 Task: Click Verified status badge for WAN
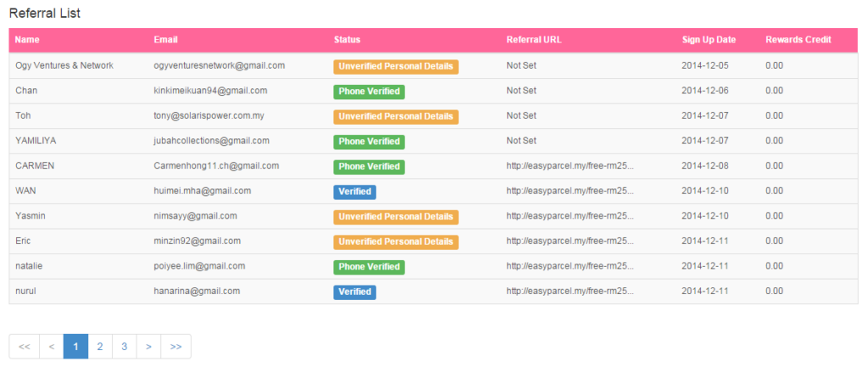[354, 192]
